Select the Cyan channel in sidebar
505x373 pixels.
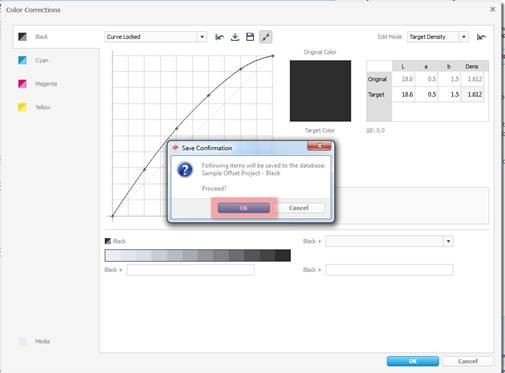[33, 60]
